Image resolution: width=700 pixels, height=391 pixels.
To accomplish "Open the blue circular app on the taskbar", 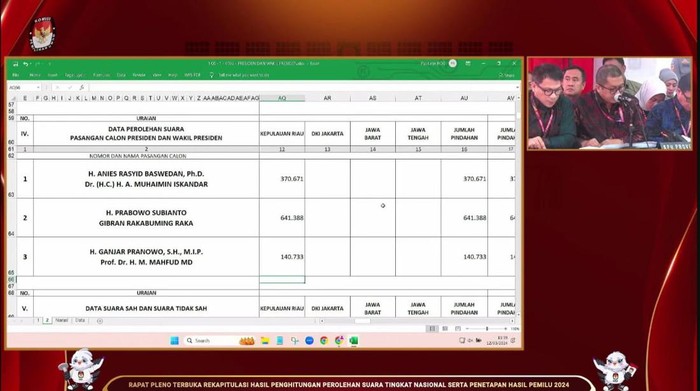I will point(309,341).
